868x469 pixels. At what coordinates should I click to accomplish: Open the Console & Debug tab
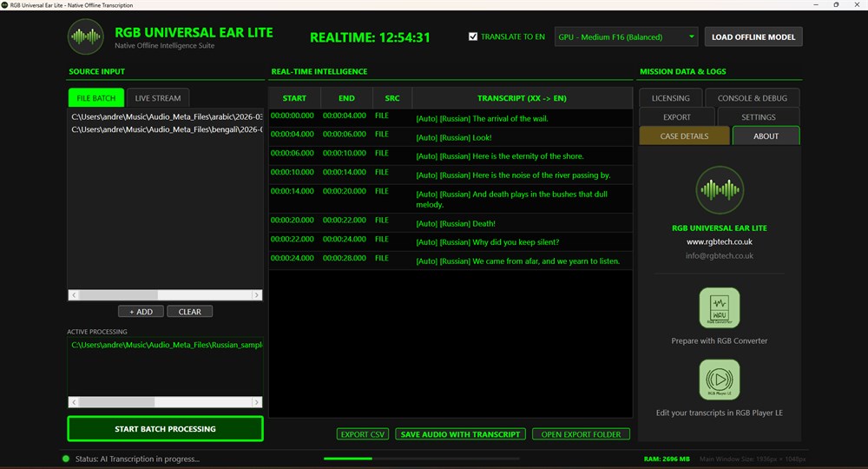tap(752, 98)
